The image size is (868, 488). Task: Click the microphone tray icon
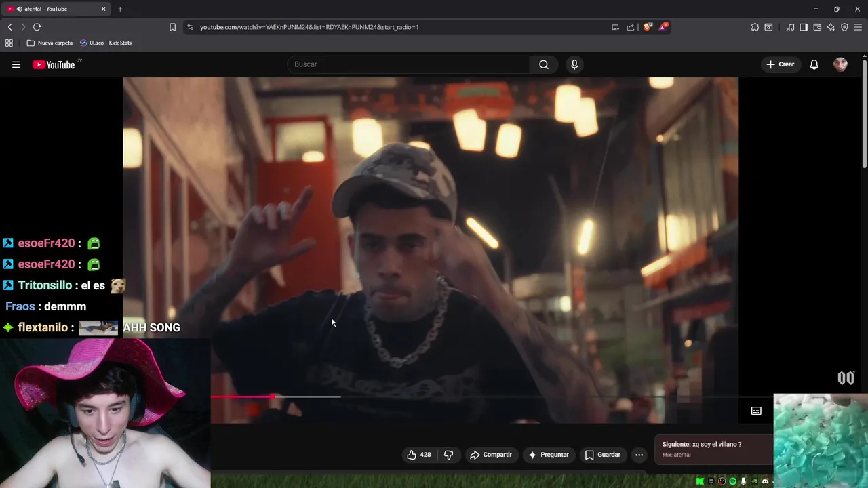[743, 481]
